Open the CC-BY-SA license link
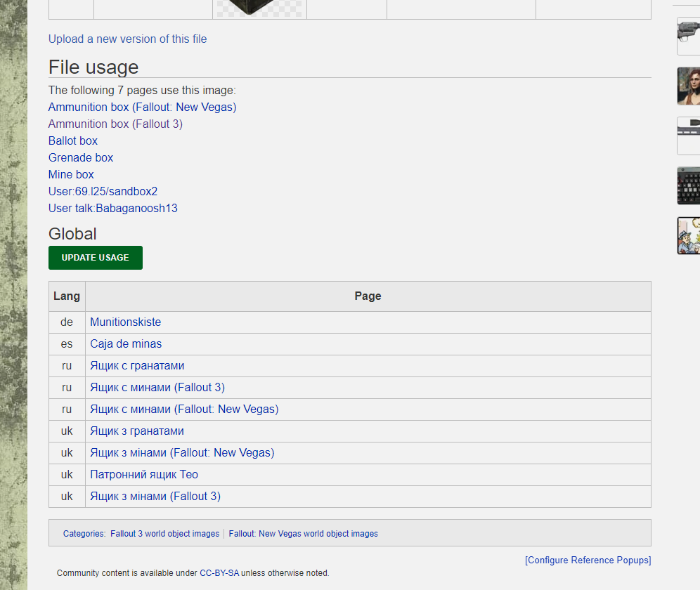Screen dimensions: 700x590 tap(219, 573)
